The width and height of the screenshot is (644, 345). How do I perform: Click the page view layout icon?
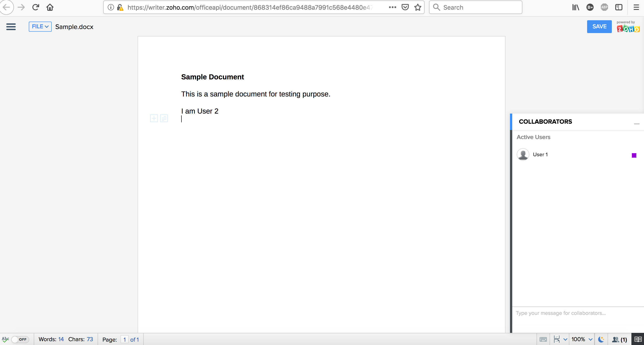click(x=557, y=339)
